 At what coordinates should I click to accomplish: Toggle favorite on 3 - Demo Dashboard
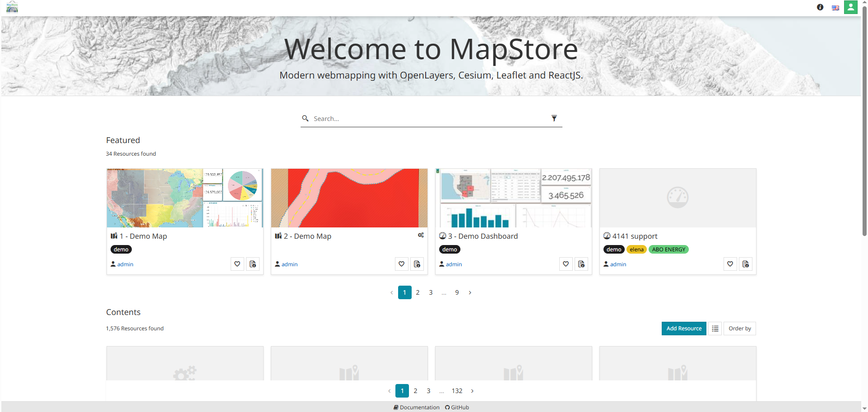(x=566, y=264)
